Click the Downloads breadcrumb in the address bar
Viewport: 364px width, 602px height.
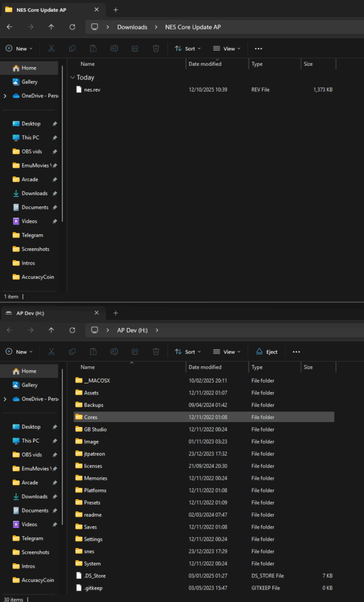coord(132,27)
